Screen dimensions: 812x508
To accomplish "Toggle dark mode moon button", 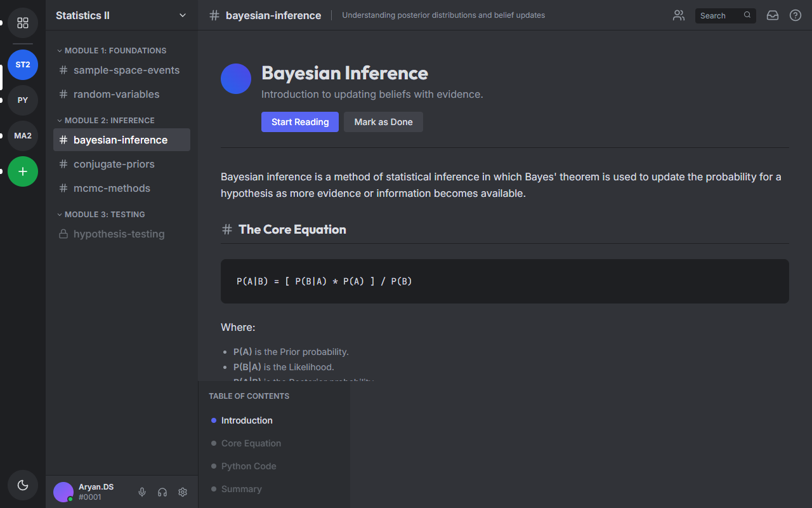I will (x=23, y=485).
